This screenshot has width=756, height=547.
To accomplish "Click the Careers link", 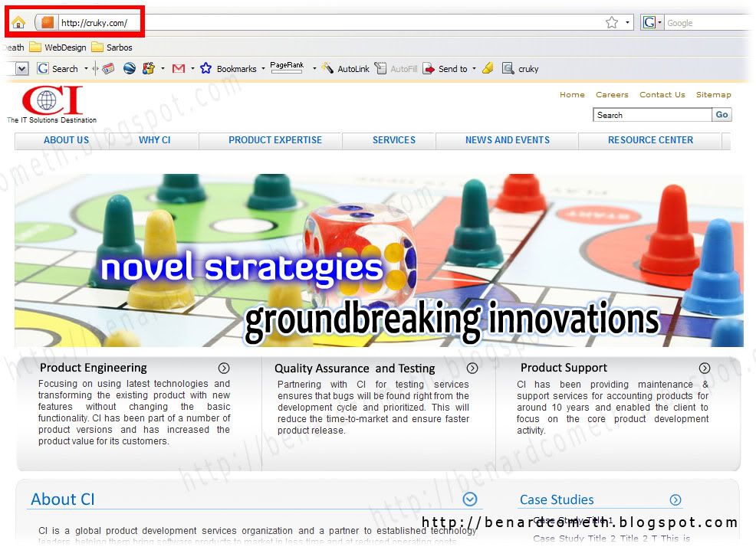I will (611, 95).
